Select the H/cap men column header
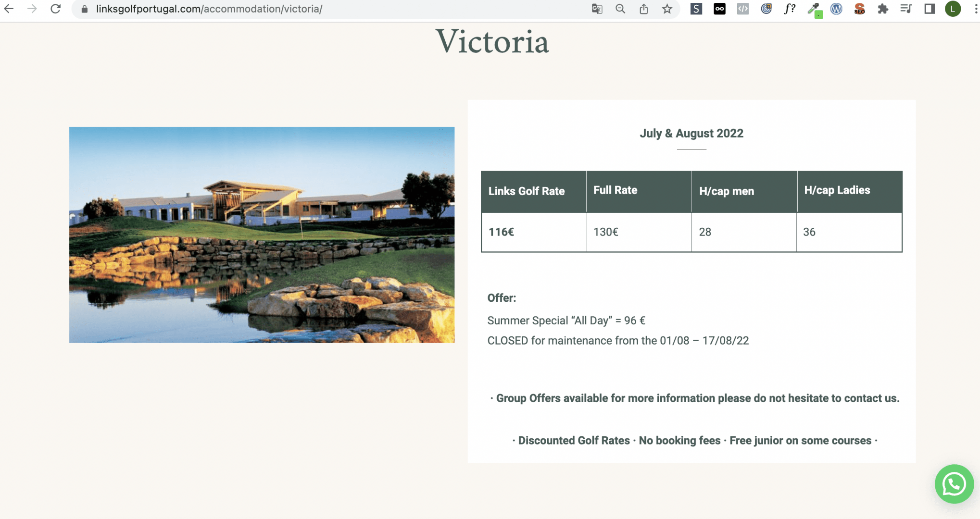This screenshot has width=980, height=519. 744,191
